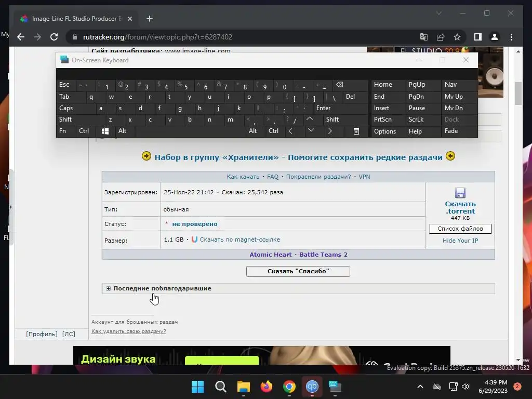
Task: Close the Image-Line FL Studio tab
Action: coord(129,19)
